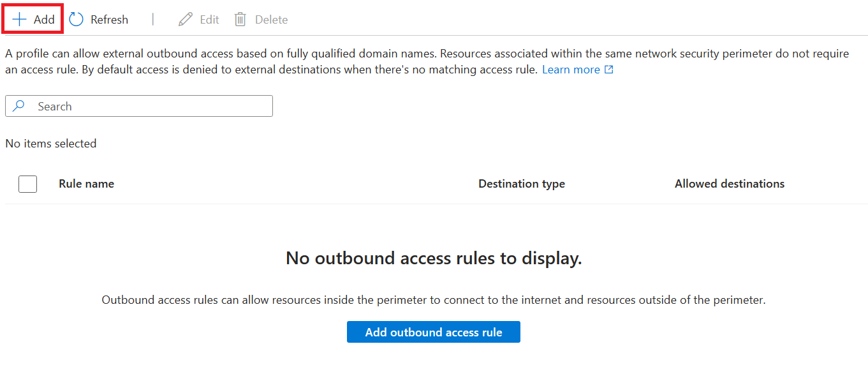Click the external link icon beside Learn more
This screenshot has width=868, height=374.
[x=608, y=69]
